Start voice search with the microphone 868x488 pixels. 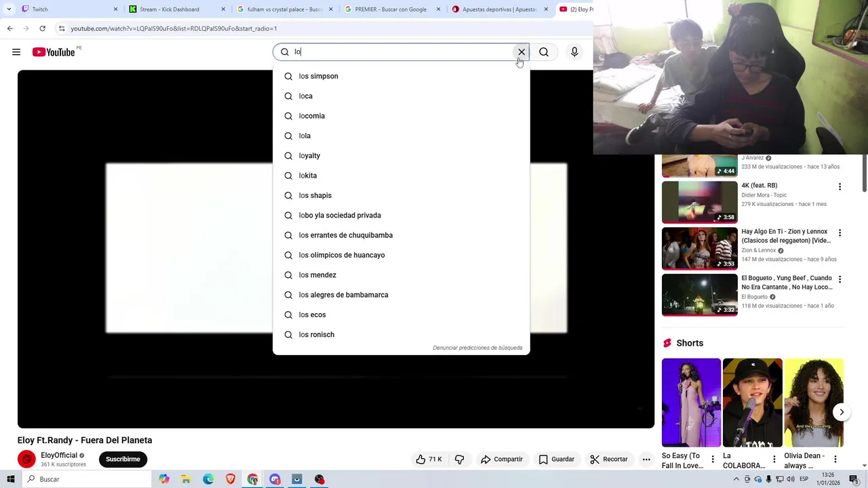pyautogui.click(x=574, y=52)
